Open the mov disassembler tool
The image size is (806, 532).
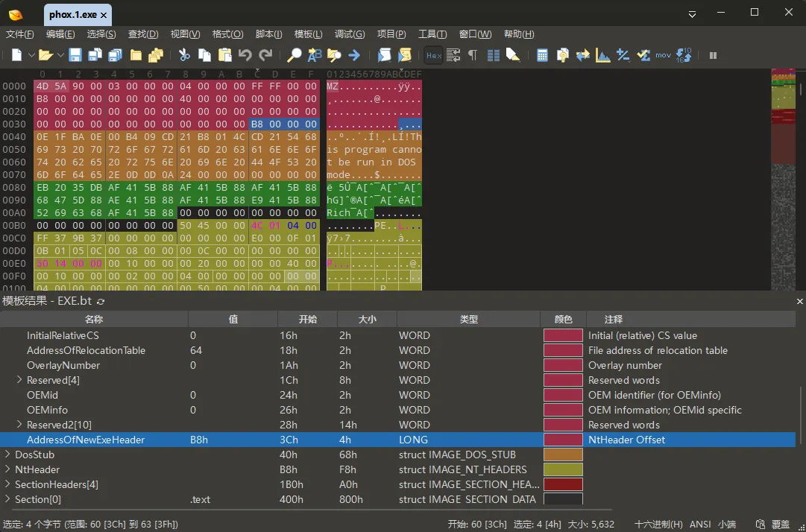click(x=663, y=55)
